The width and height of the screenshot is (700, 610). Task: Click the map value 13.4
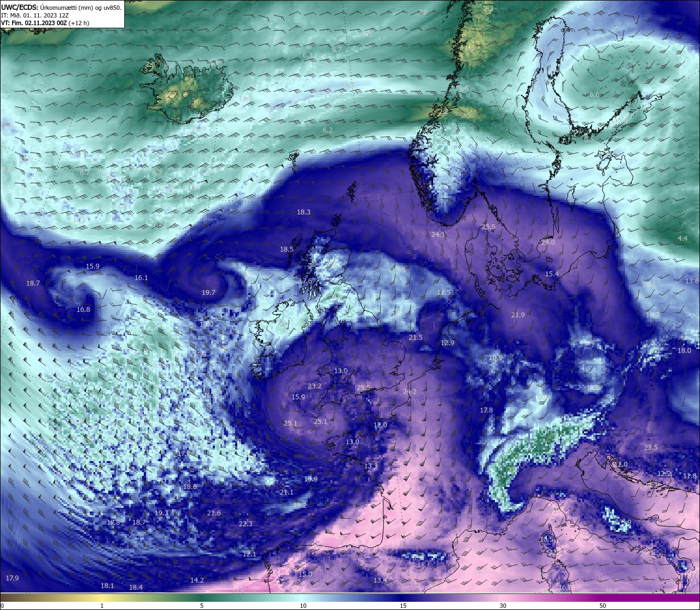pos(380,580)
